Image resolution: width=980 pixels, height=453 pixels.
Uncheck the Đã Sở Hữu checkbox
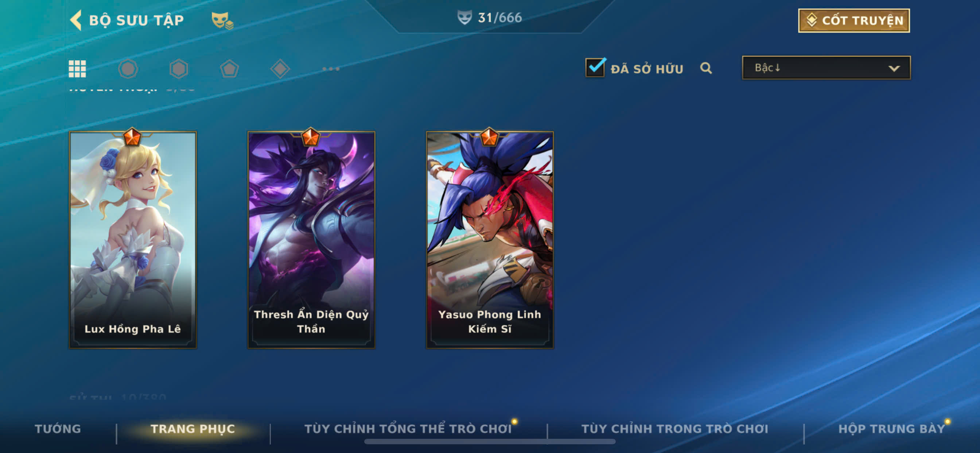point(595,67)
